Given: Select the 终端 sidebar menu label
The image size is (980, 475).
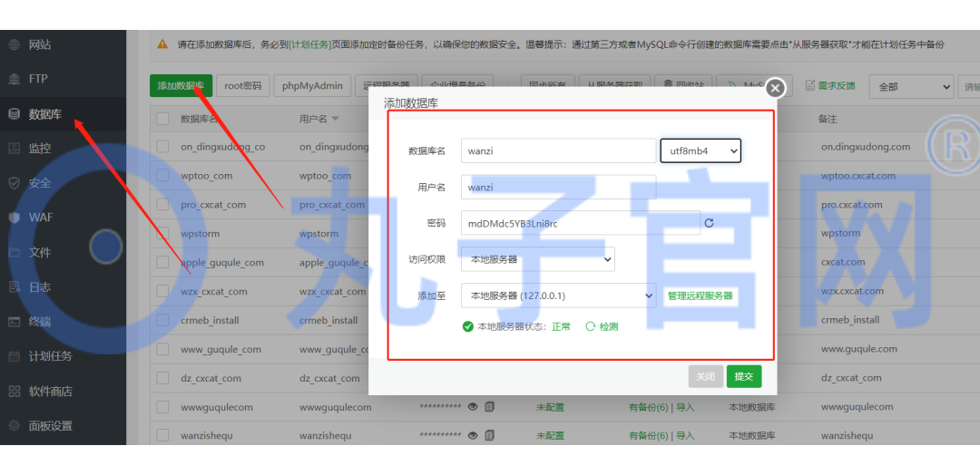Looking at the screenshot, I should point(40,322).
